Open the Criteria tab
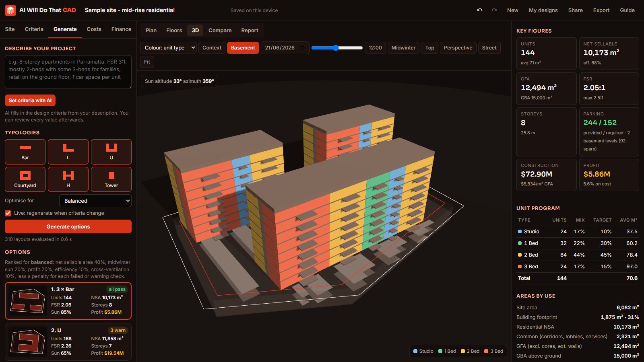This screenshot has width=644, height=362. (34, 29)
